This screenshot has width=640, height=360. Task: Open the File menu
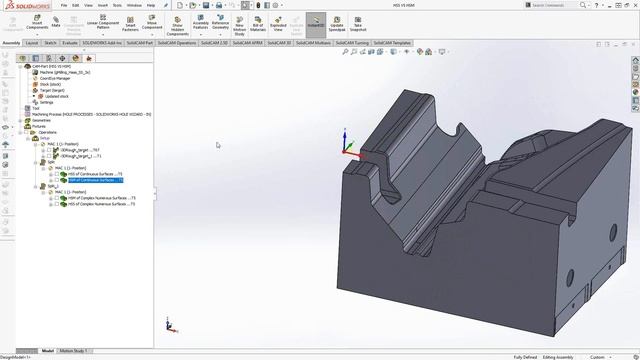pos(64,5)
